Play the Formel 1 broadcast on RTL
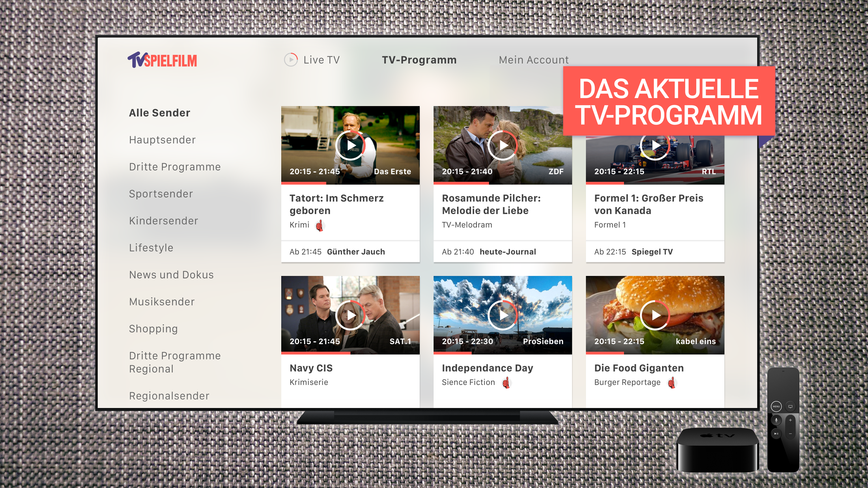Image resolution: width=868 pixels, height=488 pixels. (655, 146)
